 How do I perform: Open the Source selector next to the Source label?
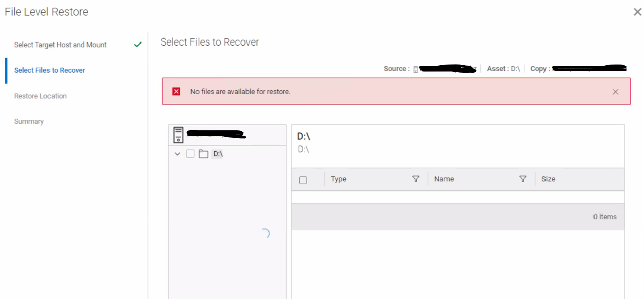(x=444, y=68)
